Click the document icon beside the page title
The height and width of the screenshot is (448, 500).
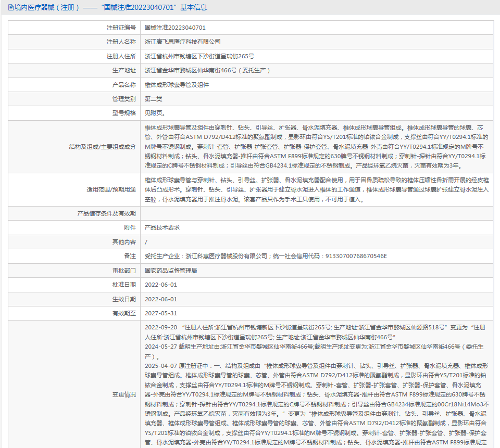[x=11, y=7]
